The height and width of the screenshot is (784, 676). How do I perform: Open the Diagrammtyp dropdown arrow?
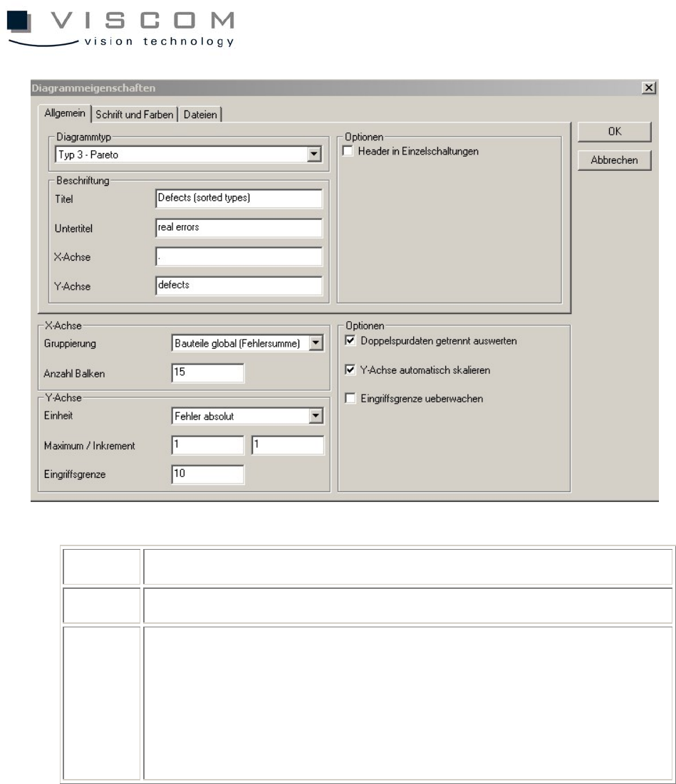pos(314,155)
